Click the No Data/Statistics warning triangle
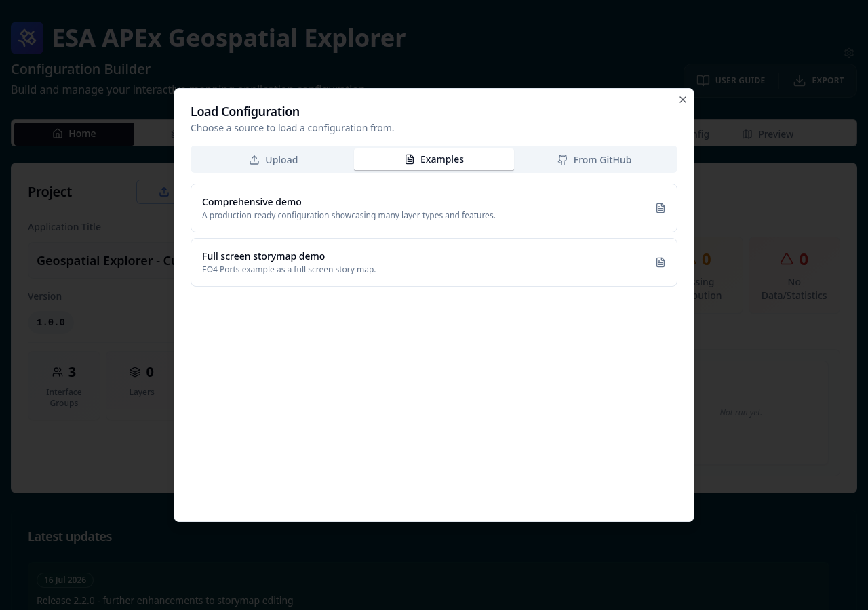Viewport: 868px width, 610px height. click(x=787, y=259)
